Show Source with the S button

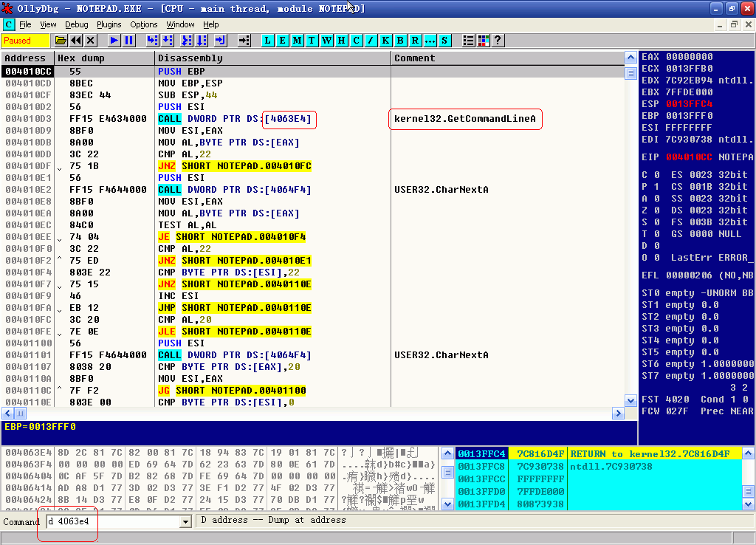[444, 41]
